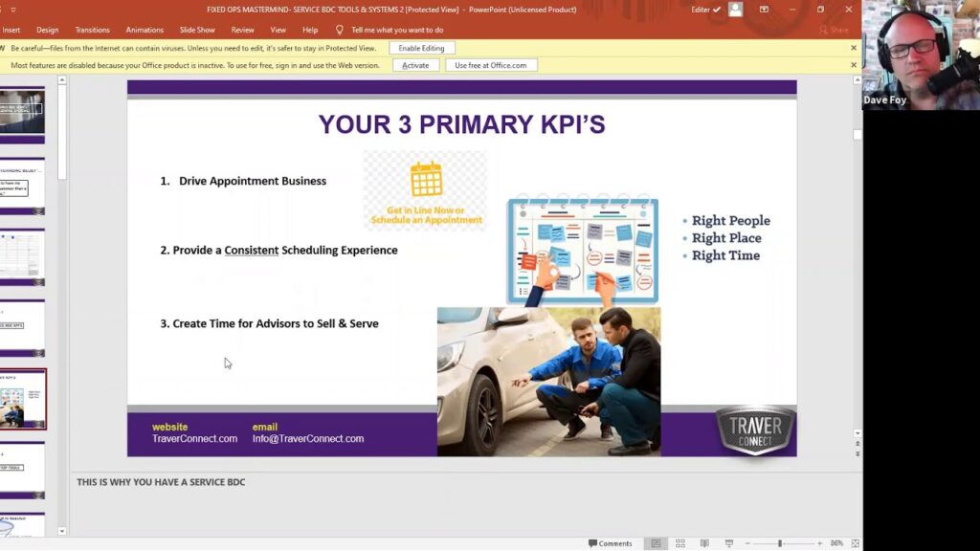Click the Enable Editing button

[422, 48]
